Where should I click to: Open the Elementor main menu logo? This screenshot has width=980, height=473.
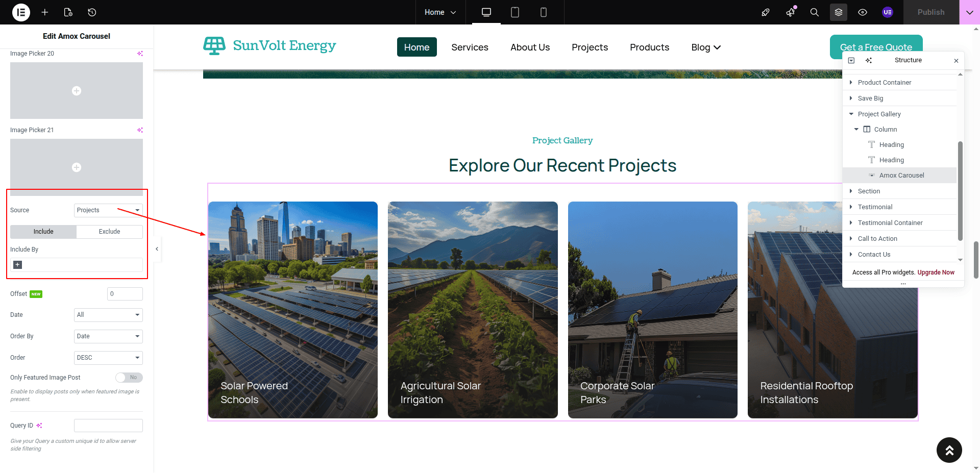pos(21,12)
